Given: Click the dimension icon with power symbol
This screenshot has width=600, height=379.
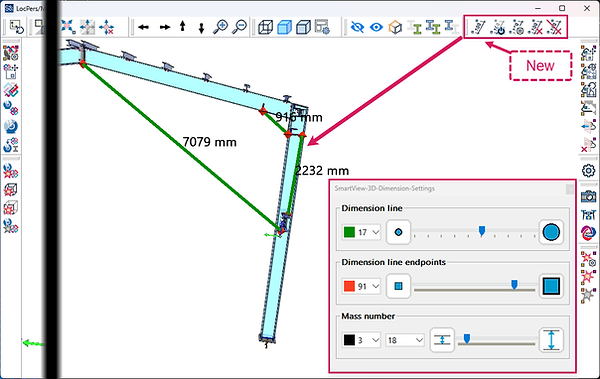Looking at the screenshot, I should tap(497, 27).
